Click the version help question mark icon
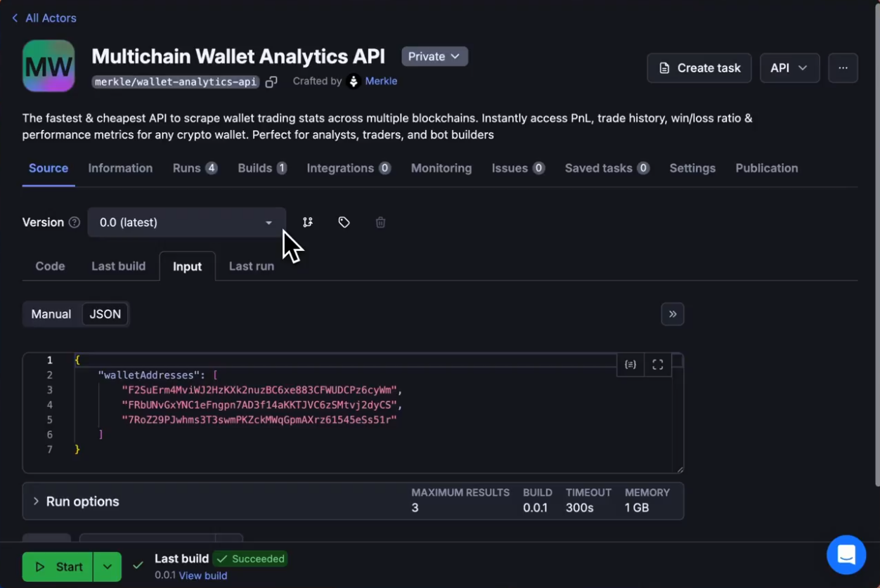 coord(75,223)
